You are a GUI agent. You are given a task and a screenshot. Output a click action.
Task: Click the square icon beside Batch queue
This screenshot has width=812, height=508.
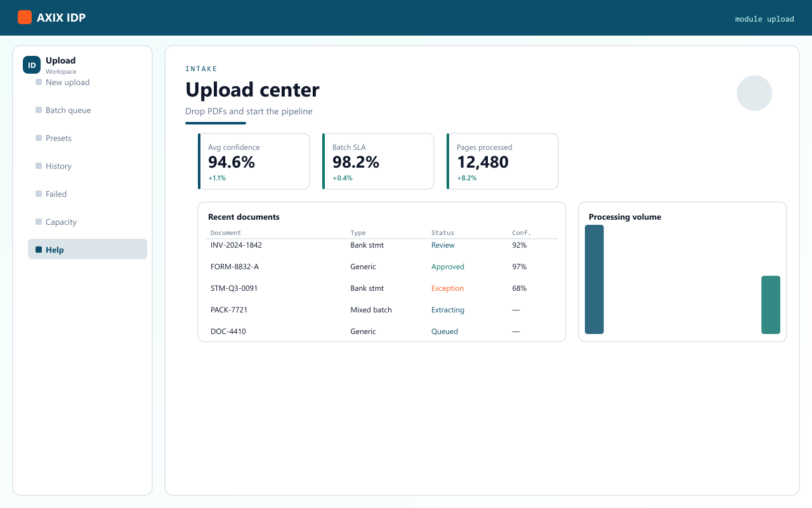pos(39,110)
